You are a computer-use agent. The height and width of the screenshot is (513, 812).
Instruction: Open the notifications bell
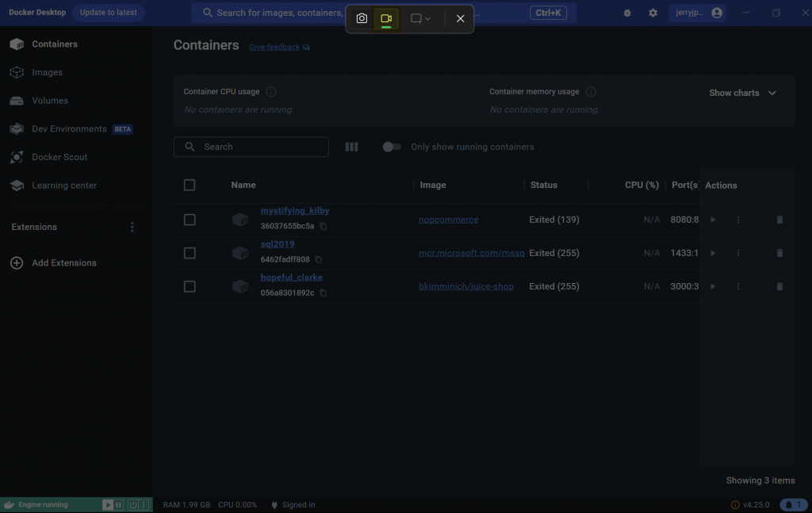click(793, 505)
